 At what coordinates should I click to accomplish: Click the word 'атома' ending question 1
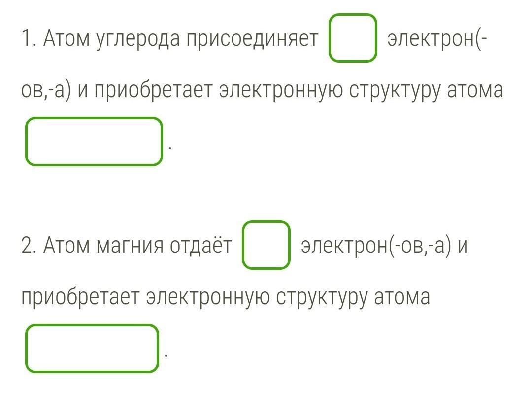click(x=475, y=91)
